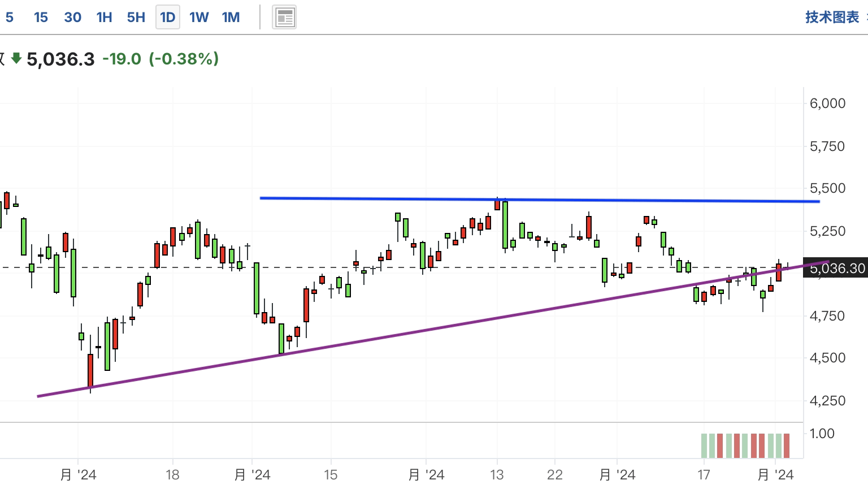
Task: Click the 6,000 price axis label
Action: point(827,103)
